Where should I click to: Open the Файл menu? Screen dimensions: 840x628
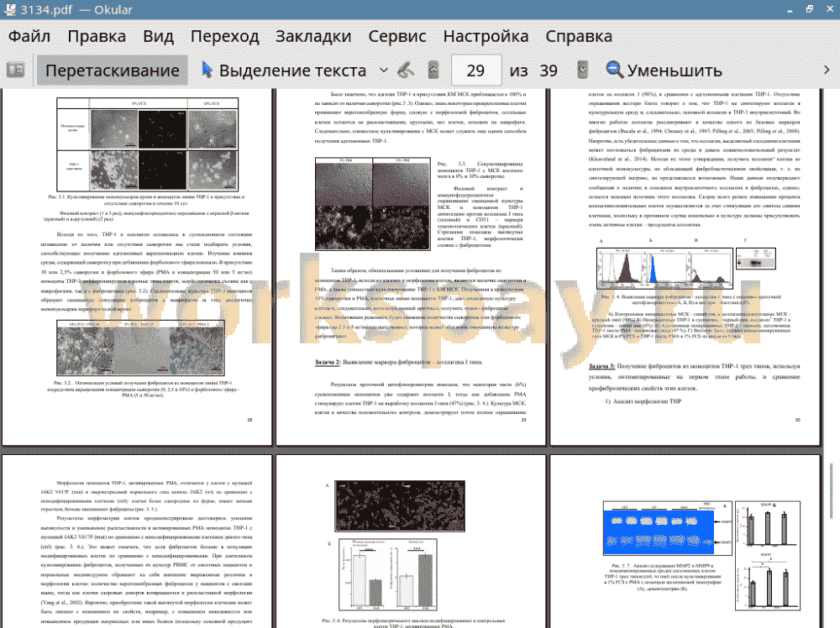(29, 36)
